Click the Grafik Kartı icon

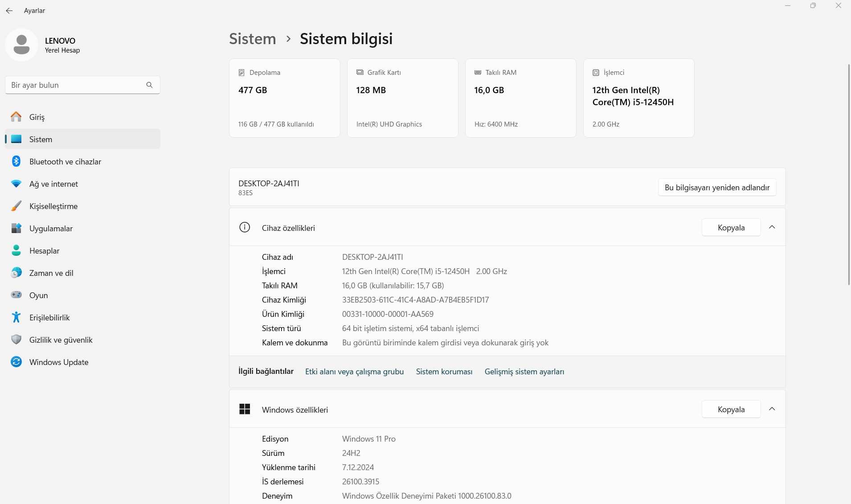click(360, 72)
